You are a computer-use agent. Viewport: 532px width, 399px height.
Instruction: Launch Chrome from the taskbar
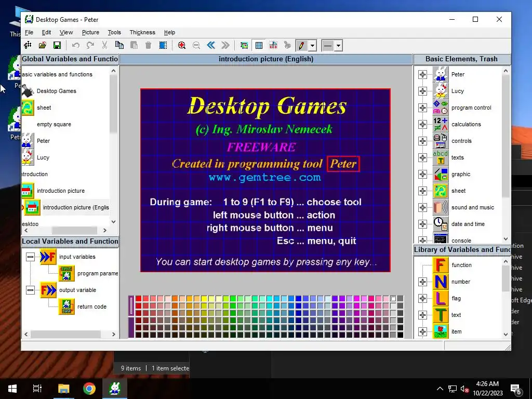(89, 389)
